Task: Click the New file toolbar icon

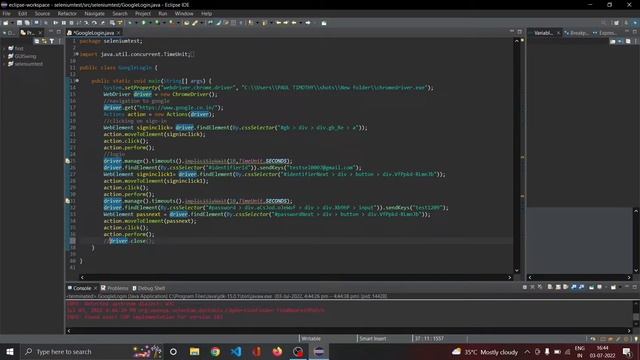Action: tap(5, 23)
